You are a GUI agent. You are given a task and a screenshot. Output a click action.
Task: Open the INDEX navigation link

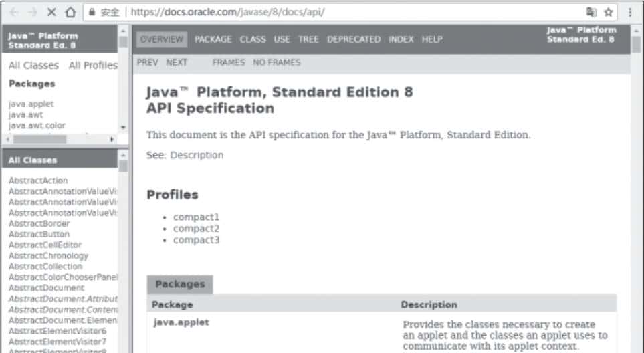pos(401,39)
